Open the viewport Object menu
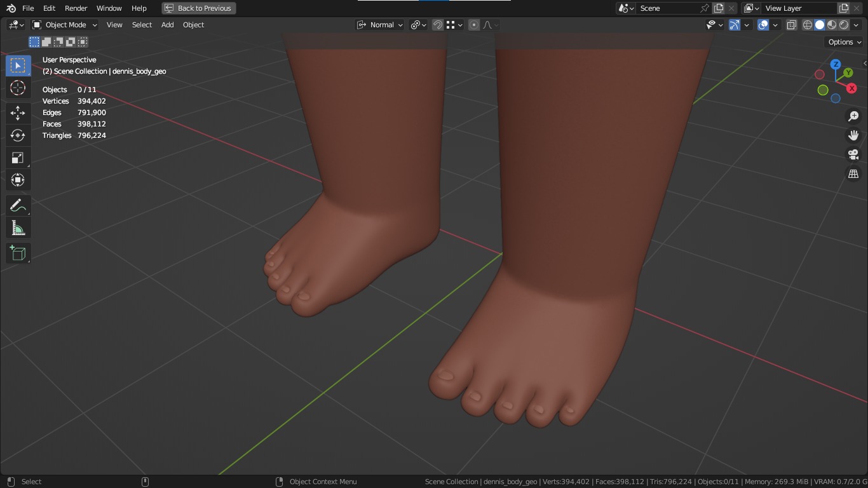 pyautogui.click(x=193, y=25)
